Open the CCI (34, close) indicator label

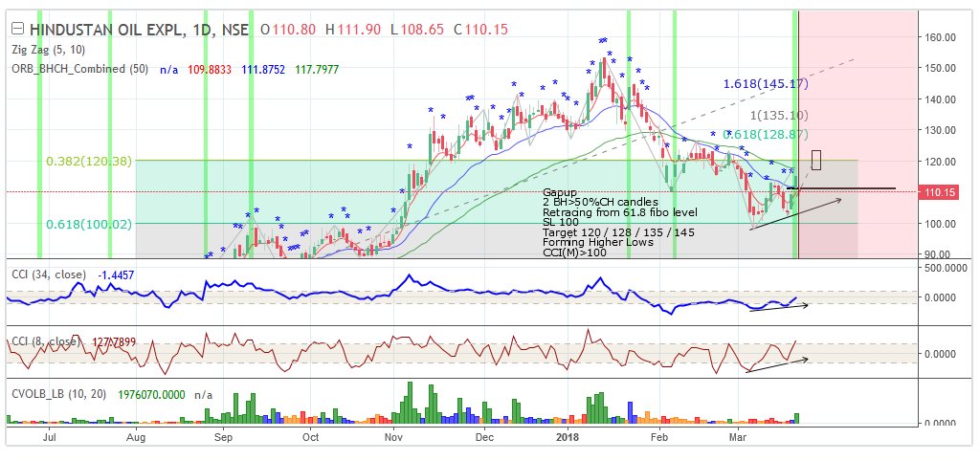52,274
